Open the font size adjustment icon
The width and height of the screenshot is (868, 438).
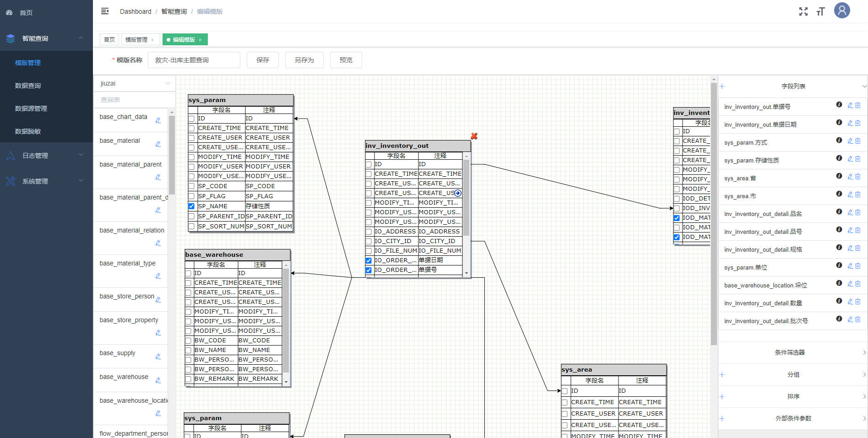coord(820,11)
